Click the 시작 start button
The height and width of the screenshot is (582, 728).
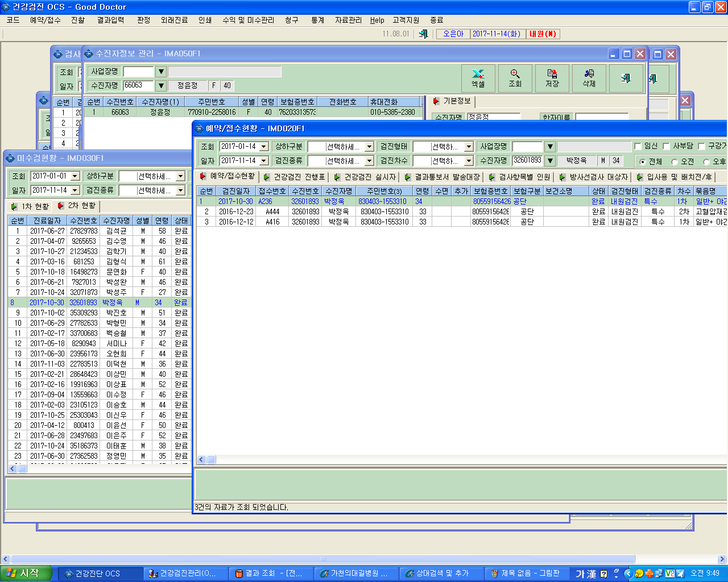pos(26,573)
